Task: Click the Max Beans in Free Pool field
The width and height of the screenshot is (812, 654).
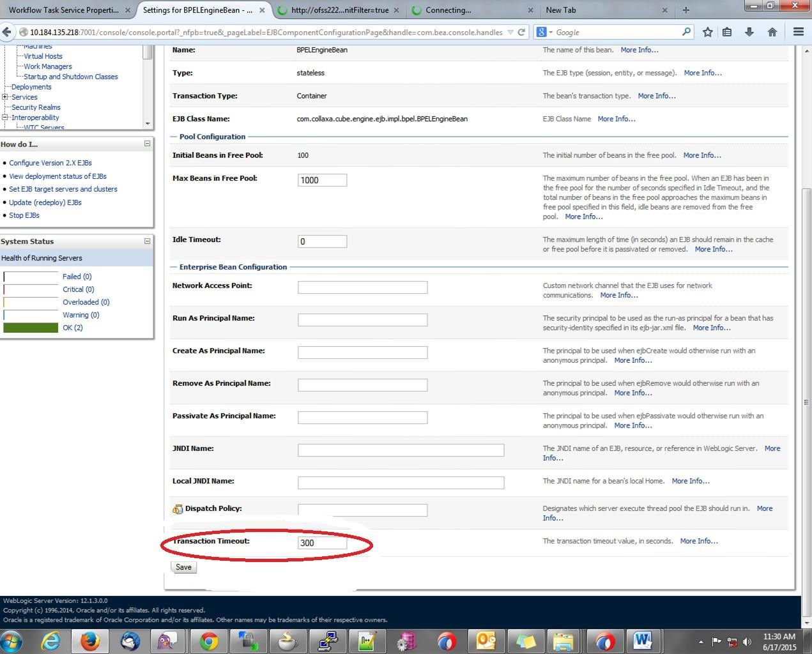Action: pos(322,180)
